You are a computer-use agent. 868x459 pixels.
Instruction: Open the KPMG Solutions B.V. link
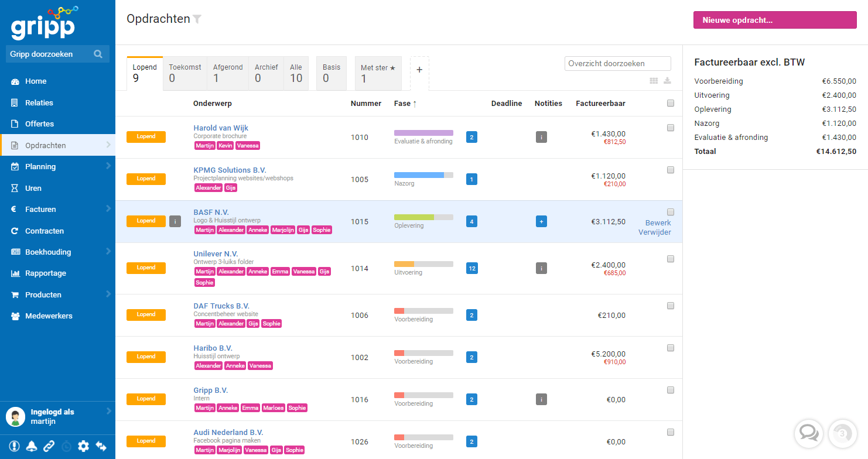click(x=230, y=170)
